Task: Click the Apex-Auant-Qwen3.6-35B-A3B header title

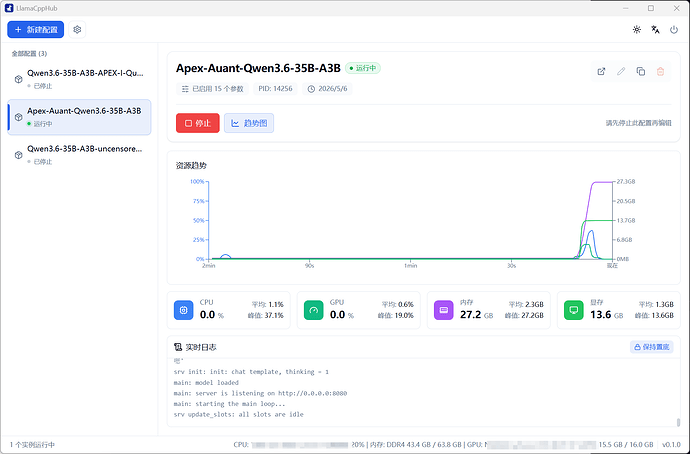Action: (x=258, y=68)
